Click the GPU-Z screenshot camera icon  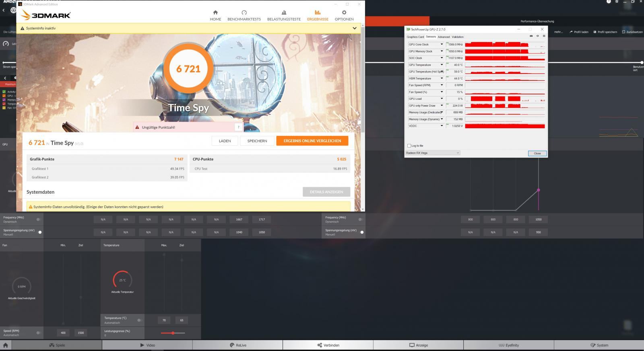coord(531,36)
